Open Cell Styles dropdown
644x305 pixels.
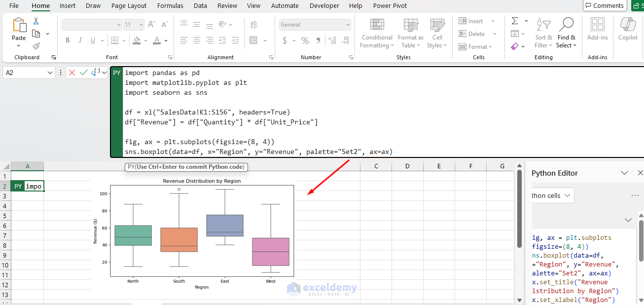(437, 33)
